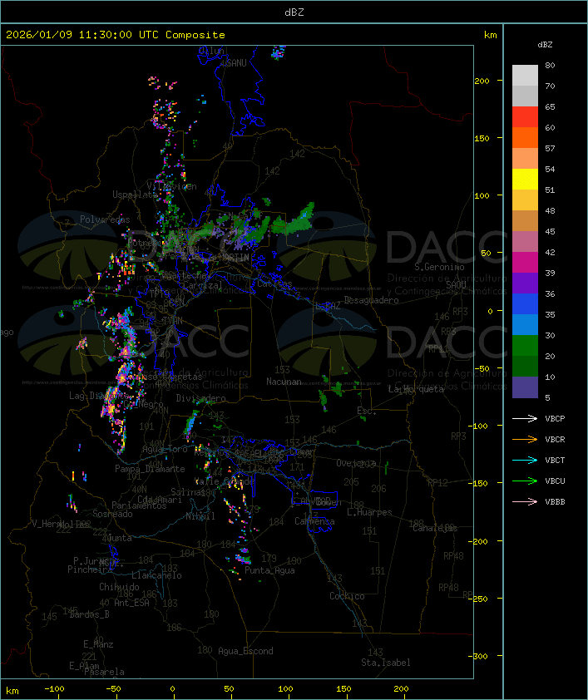This screenshot has height=700, width=588.
Task: Click the VBCU legend text label
Action: coord(555,481)
